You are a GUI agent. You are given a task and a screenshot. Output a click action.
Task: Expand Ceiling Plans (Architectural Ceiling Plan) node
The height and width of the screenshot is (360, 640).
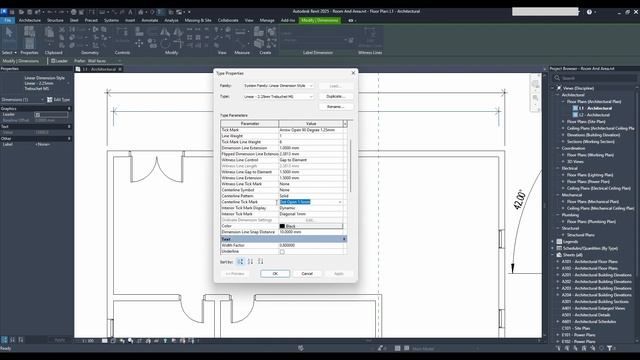tap(563, 128)
